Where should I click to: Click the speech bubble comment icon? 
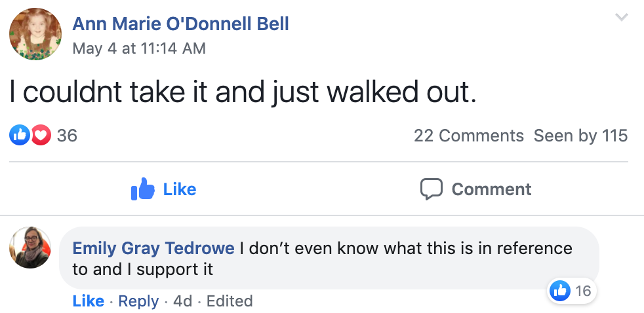point(431,189)
